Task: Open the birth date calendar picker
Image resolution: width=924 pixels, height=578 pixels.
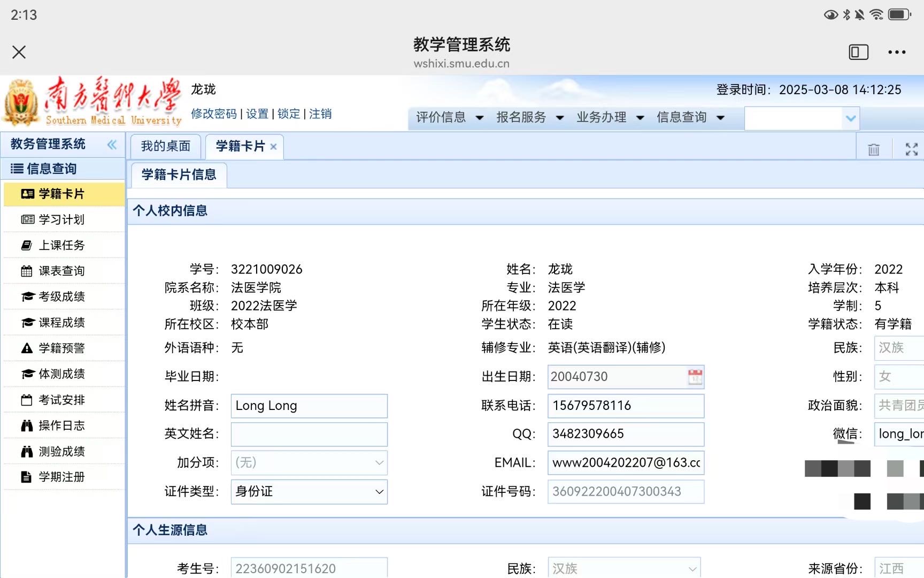Action: point(695,377)
